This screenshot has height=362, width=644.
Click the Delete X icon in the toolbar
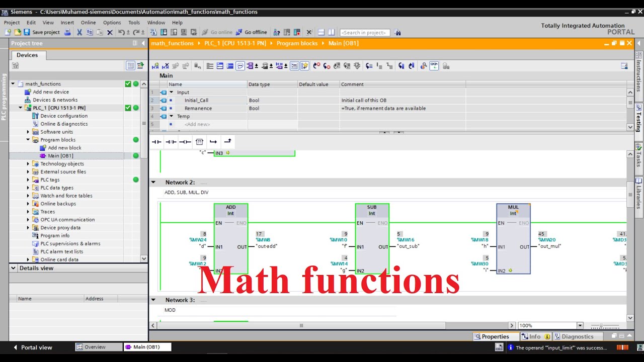pyautogui.click(x=110, y=32)
